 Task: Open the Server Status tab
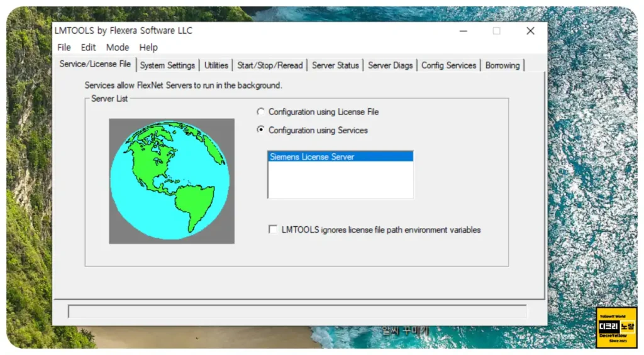pos(335,65)
